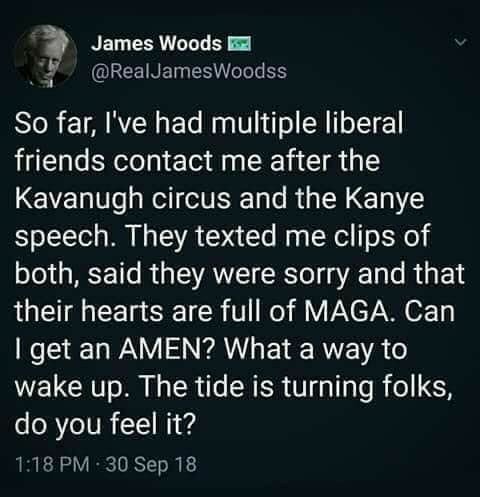480x497 pixels.
Task: Click the phrase "The tide is turning"
Action: [x=257, y=387]
